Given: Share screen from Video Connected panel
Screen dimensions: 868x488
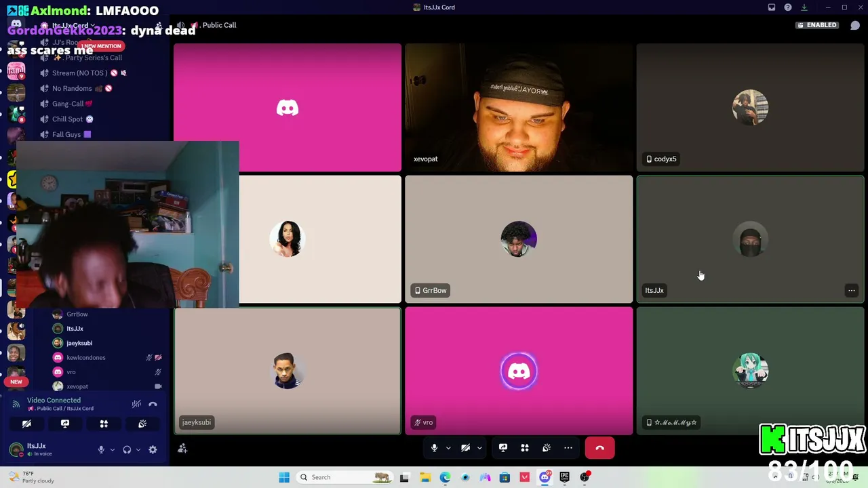Looking at the screenshot, I should click(65, 424).
